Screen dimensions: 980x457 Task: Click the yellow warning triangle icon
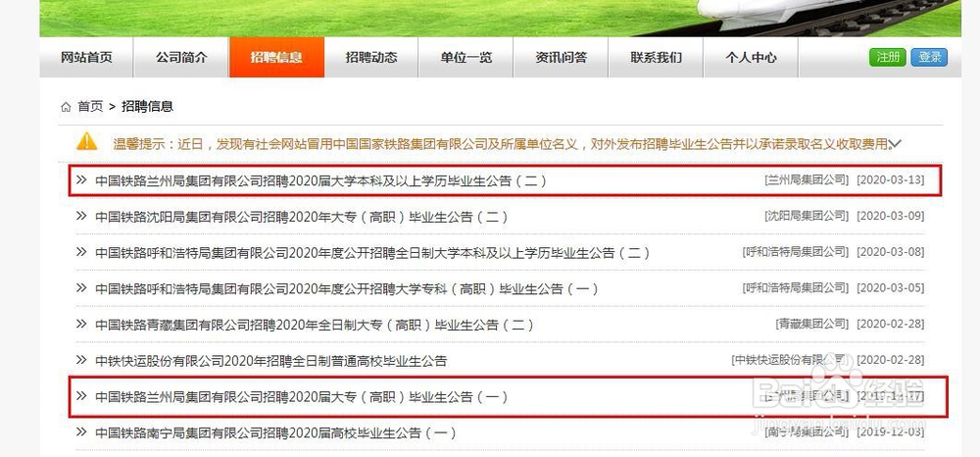click(x=87, y=141)
